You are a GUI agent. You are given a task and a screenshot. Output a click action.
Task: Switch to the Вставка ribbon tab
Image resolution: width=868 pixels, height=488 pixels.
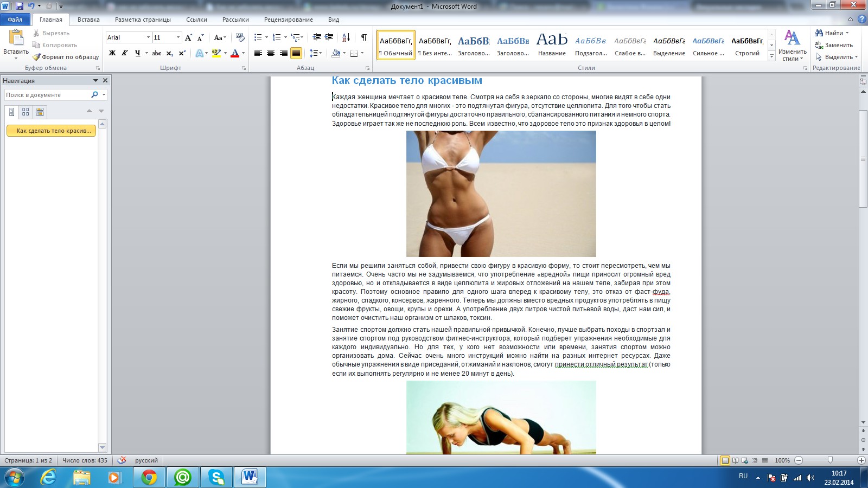pyautogui.click(x=88, y=20)
